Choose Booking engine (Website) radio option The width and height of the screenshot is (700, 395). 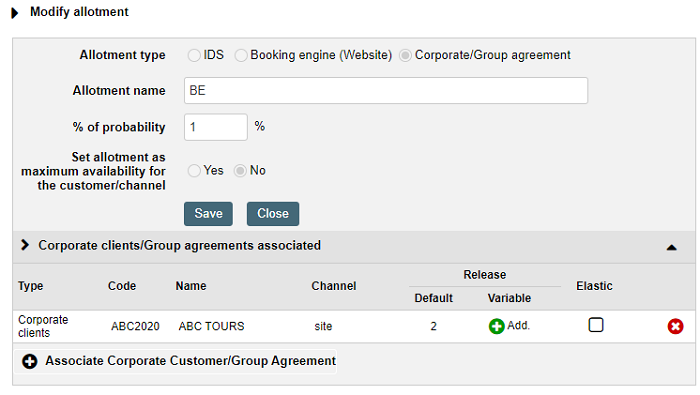point(241,55)
